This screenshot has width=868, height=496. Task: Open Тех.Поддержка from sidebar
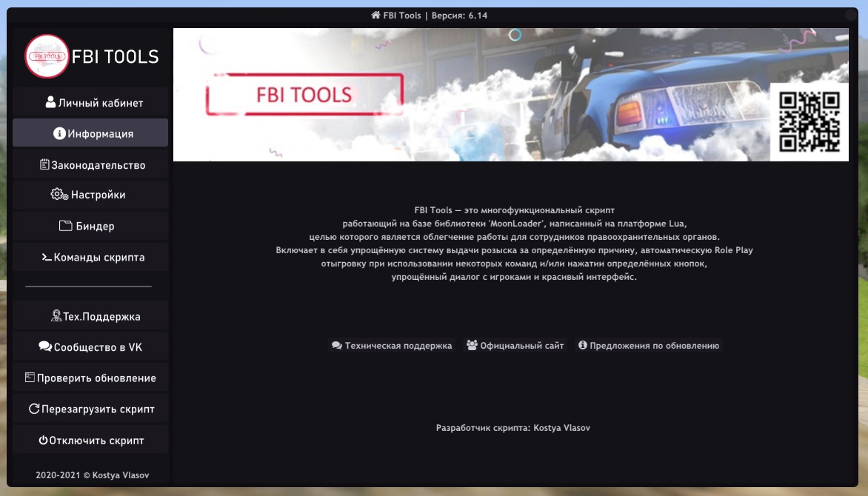pyautogui.click(x=90, y=316)
